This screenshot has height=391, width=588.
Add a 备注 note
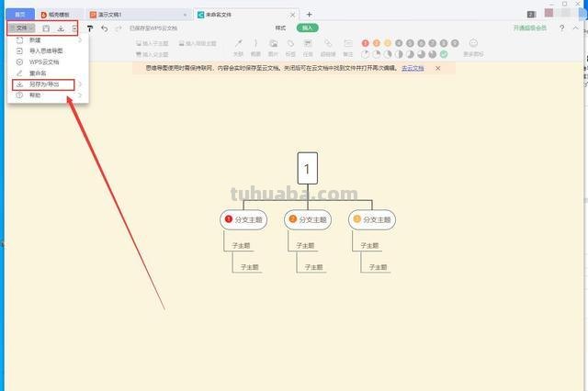[348, 48]
